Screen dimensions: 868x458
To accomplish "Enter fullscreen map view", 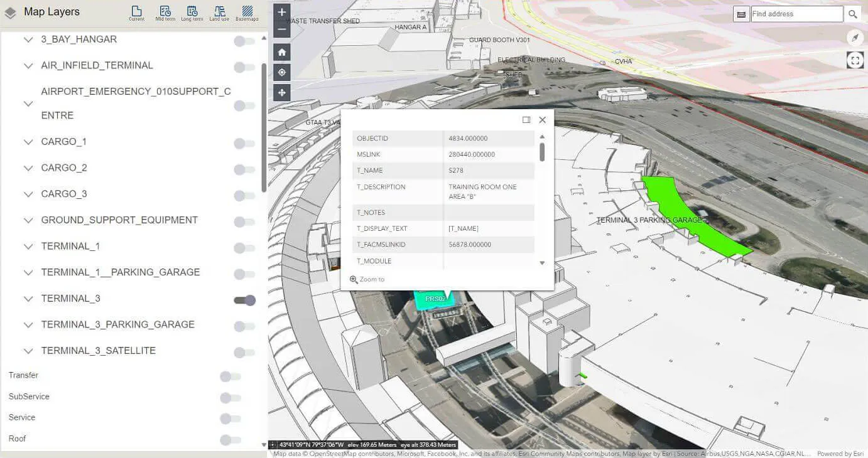I will (x=855, y=60).
